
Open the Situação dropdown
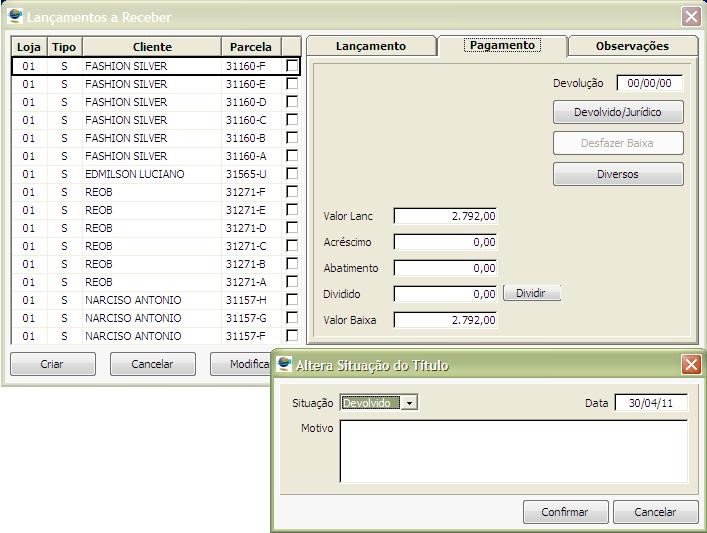(x=410, y=403)
